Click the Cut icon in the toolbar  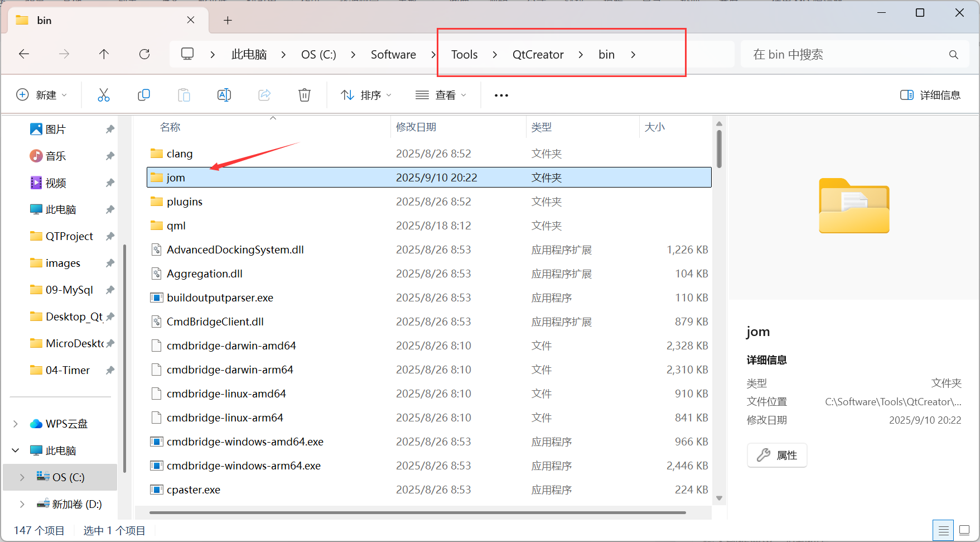coord(104,94)
